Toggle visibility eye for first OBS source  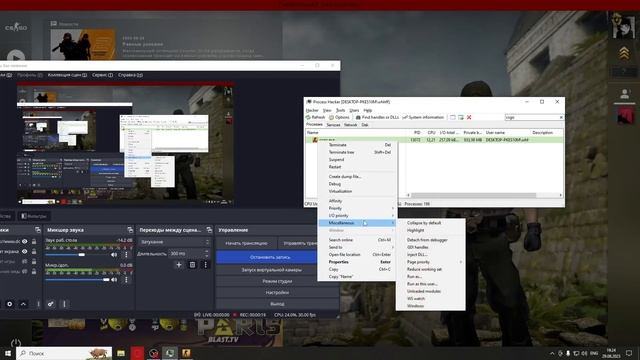click(x=25, y=242)
